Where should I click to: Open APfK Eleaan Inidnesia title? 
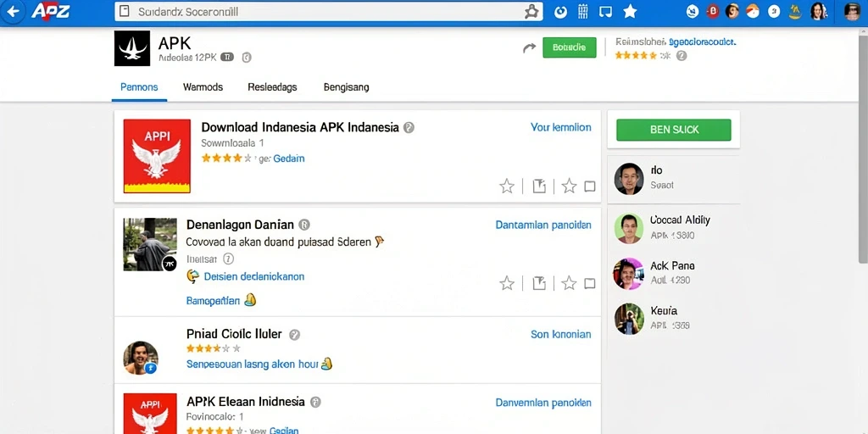coord(246,401)
